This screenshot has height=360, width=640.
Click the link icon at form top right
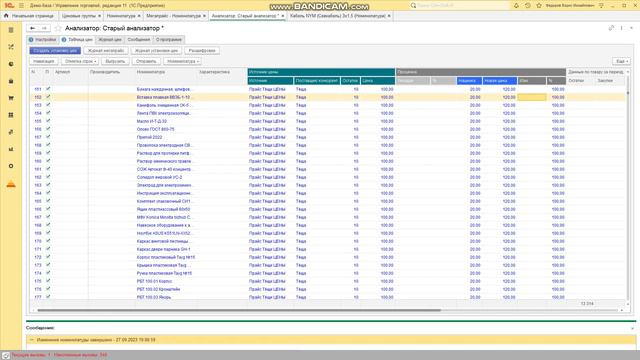611,28
